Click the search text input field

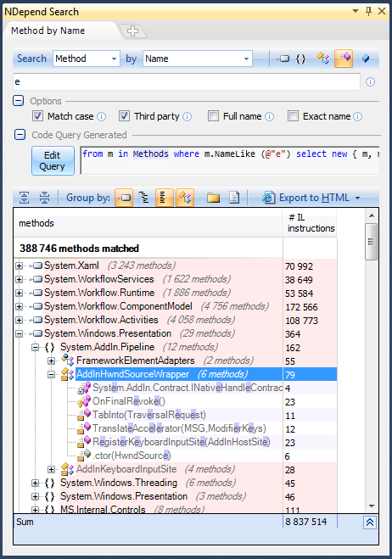click(187, 82)
